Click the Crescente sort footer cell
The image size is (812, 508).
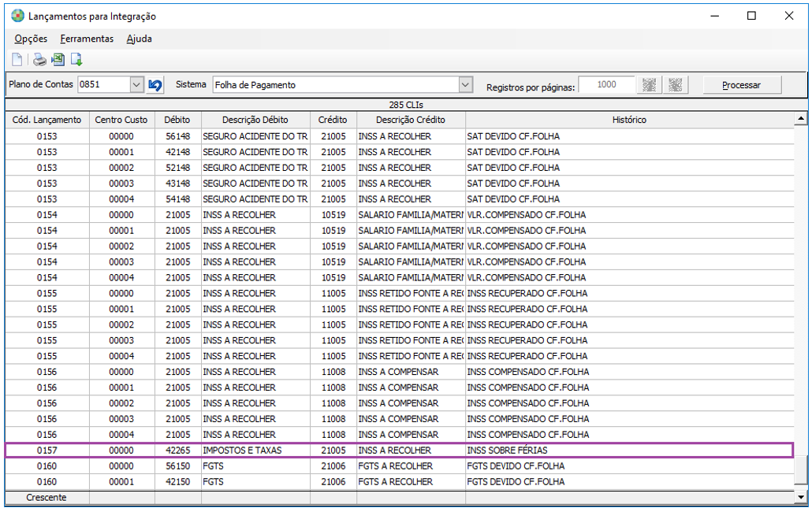47,497
